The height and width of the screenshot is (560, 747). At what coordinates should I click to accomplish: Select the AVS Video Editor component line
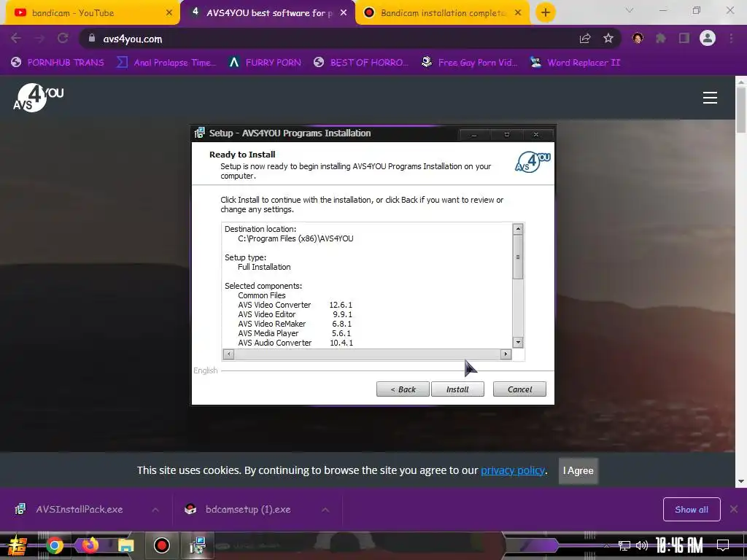click(295, 314)
